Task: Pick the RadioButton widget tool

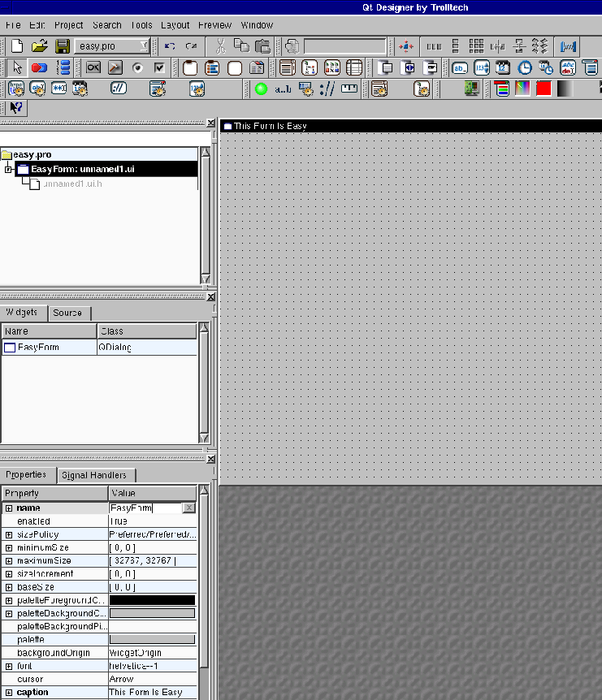Action: tap(137, 68)
